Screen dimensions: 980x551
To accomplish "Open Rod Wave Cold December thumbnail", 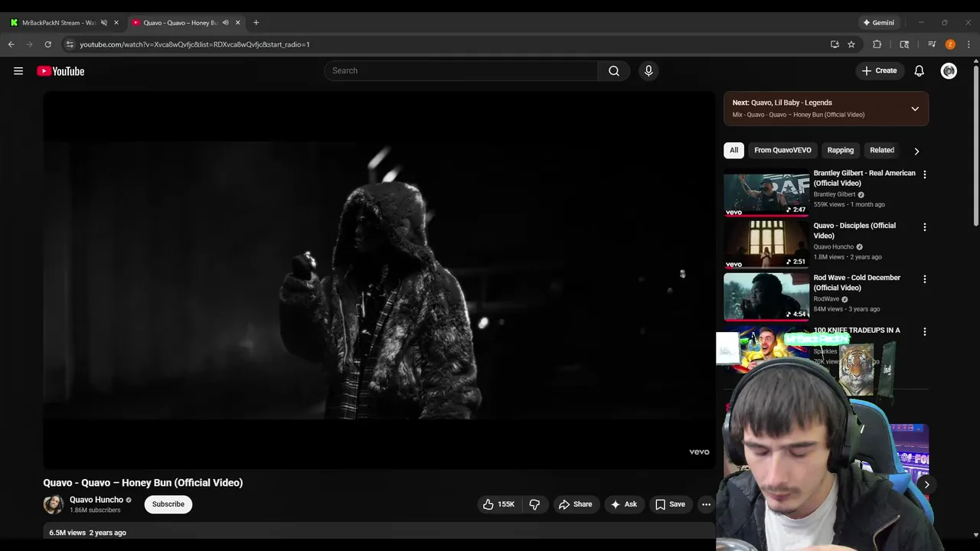I will [766, 296].
